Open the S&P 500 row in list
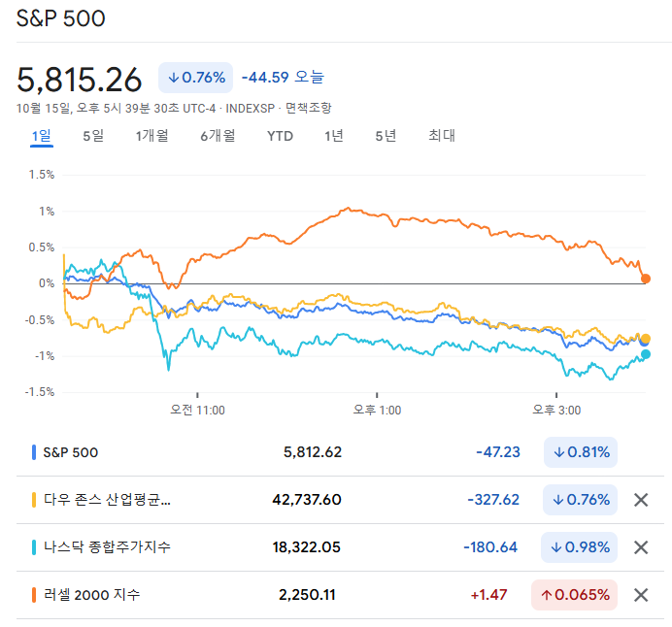Image resolution: width=672 pixels, height=627 pixels. tap(340, 452)
